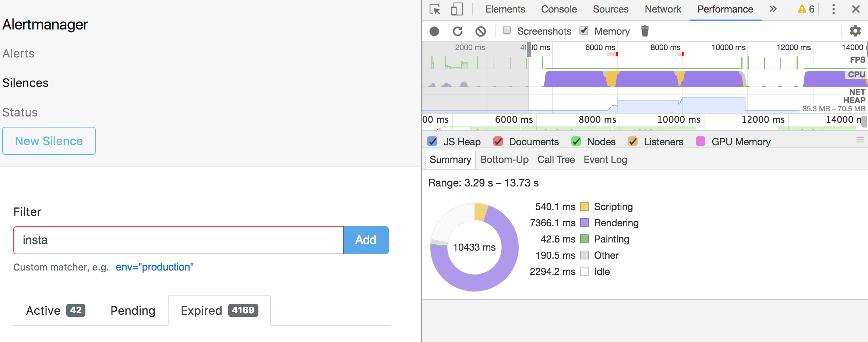
Task: Switch to the Network tab
Action: [663, 9]
